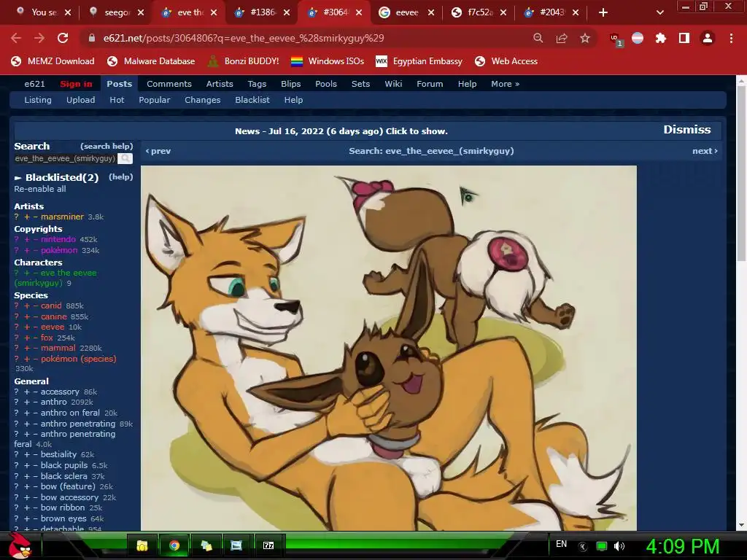Go back with the browser back arrow

(16, 38)
